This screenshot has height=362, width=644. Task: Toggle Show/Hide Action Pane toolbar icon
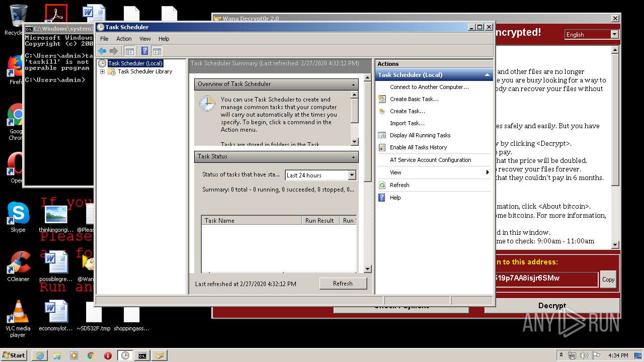pos(157,51)
